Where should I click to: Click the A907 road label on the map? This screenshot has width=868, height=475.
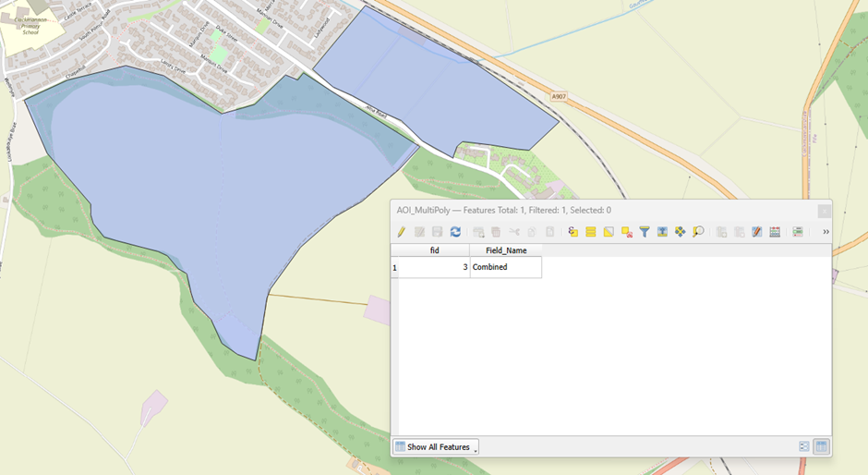[x=559, y=96]
